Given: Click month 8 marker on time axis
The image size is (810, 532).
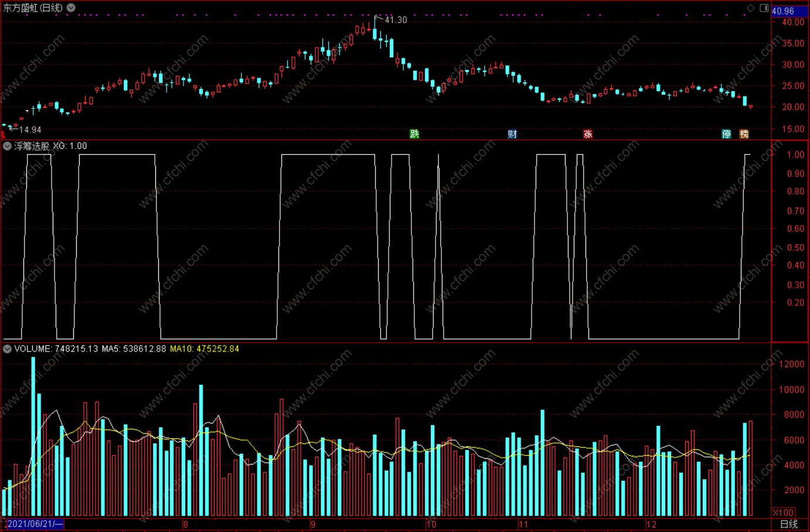Looking at the screenshot, I should coord(186,524).
